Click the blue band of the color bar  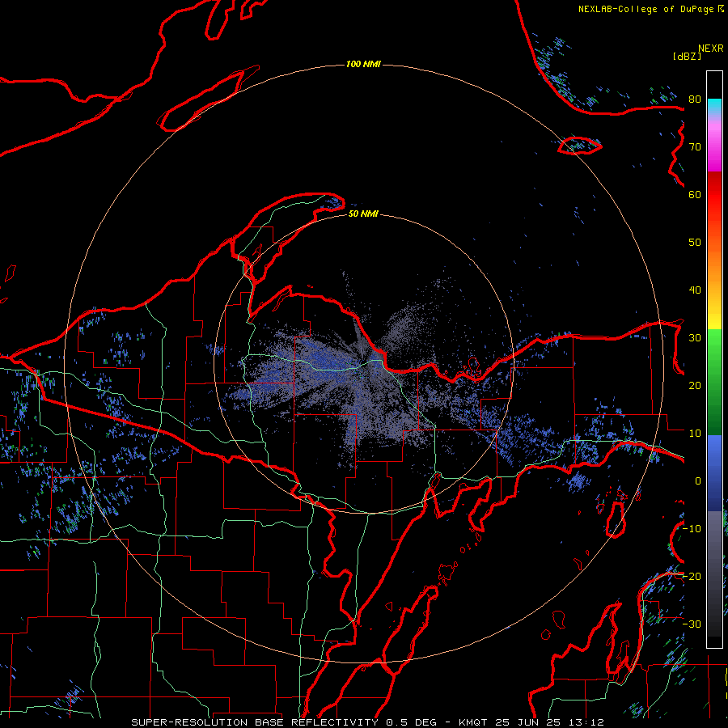[714, 472]
